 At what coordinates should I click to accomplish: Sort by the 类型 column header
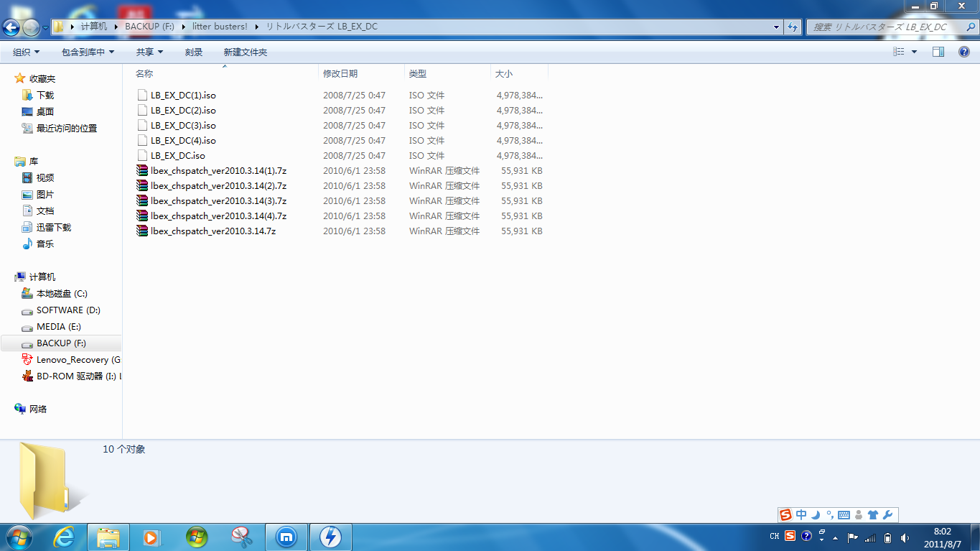tap(447, 73)
